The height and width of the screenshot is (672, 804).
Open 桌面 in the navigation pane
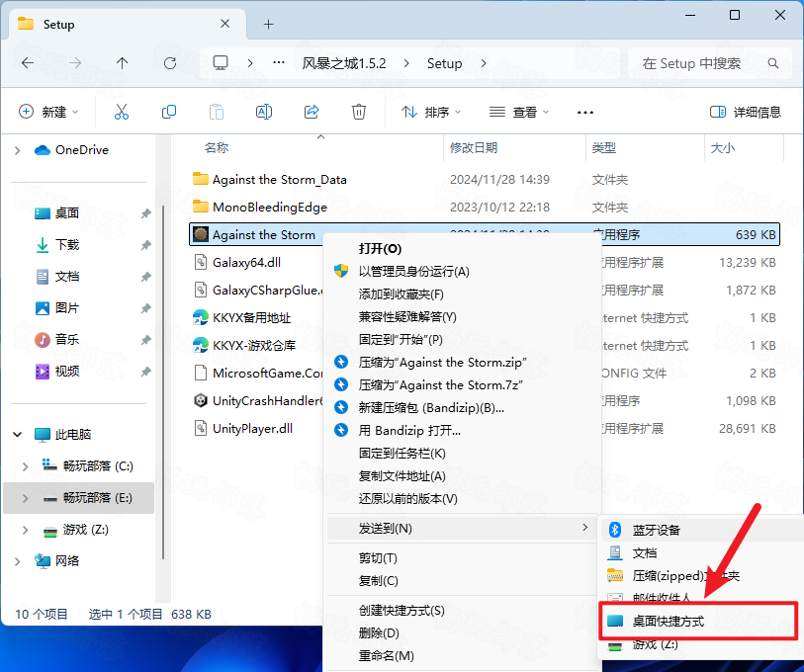point(66,212)
